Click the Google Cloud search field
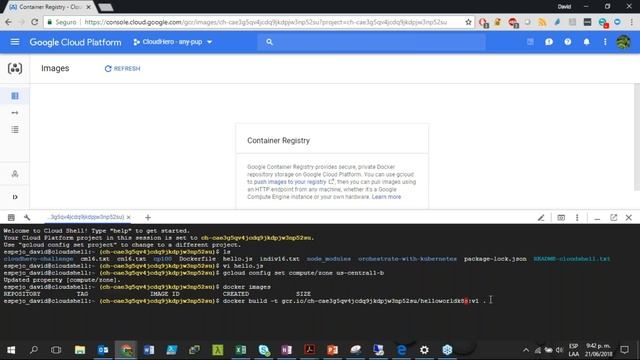Image resolution: width=640 pixels, height=360 pixels. 371,42
